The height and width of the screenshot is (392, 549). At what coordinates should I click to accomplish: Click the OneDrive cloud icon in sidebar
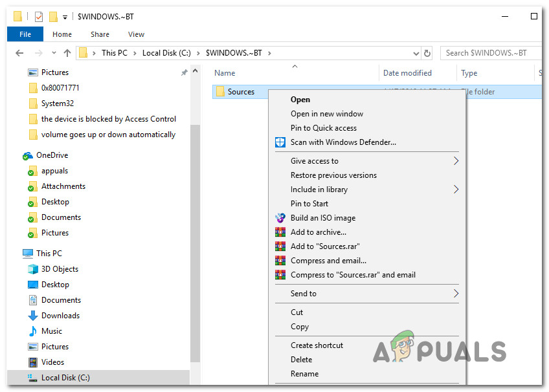[x=28, y=156]
